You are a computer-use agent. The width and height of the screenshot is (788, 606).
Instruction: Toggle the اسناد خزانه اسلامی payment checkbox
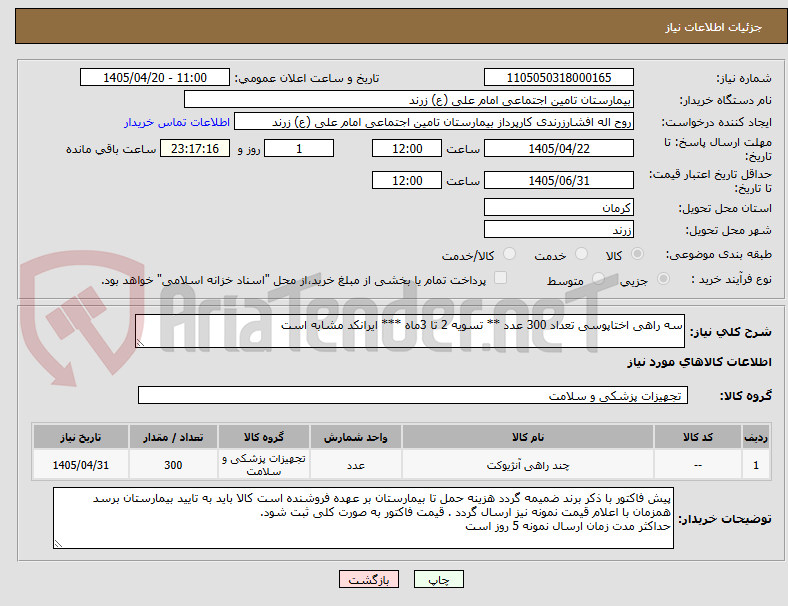[x=501, y=278]
